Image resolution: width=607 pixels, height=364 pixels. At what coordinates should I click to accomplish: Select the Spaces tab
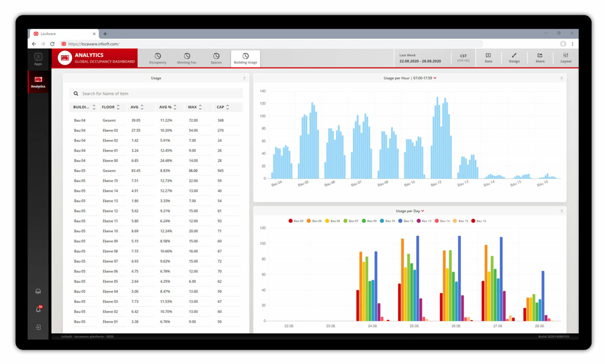[216, 58]
